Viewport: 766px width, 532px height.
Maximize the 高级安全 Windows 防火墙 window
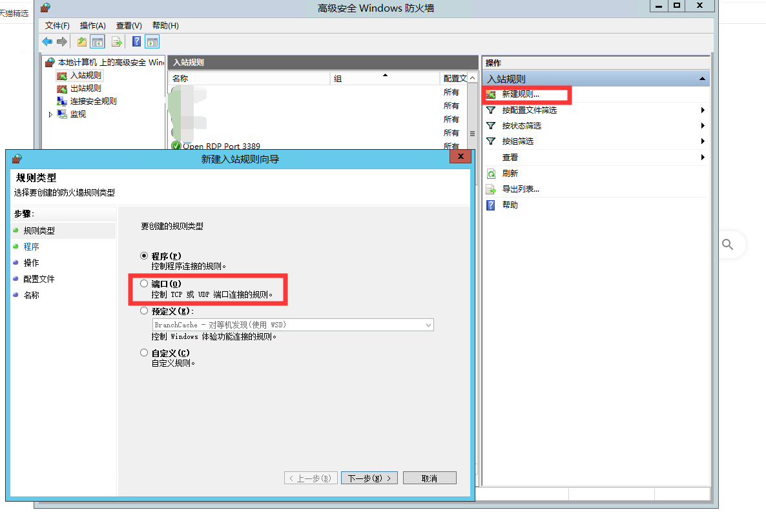pos(677,5)
